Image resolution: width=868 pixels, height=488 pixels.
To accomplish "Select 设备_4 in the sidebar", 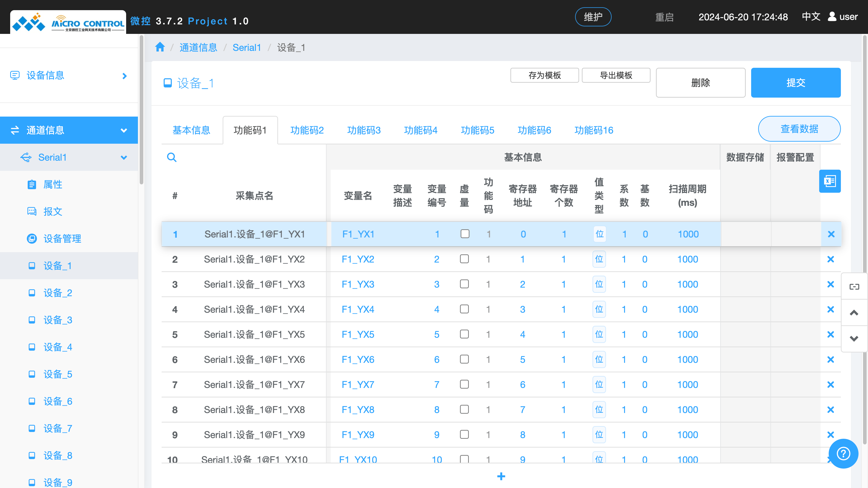I will (x=58, y=347).
